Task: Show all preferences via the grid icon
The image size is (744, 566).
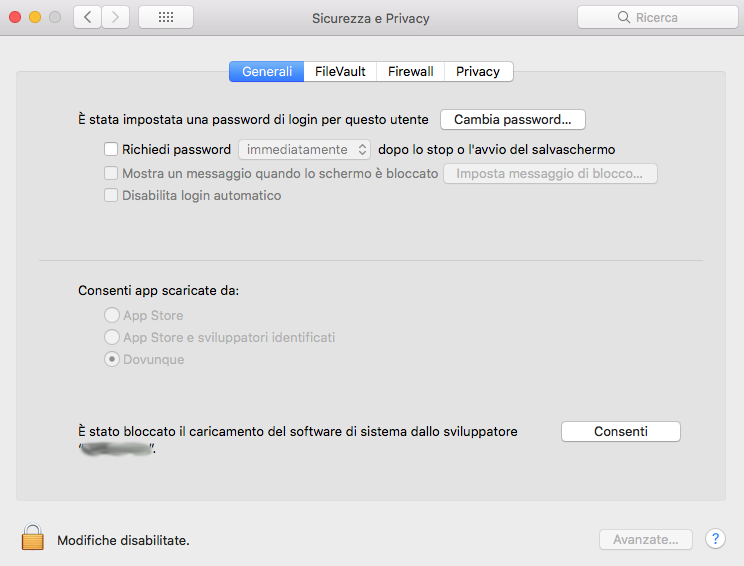Action: click(x=166, y=18)
